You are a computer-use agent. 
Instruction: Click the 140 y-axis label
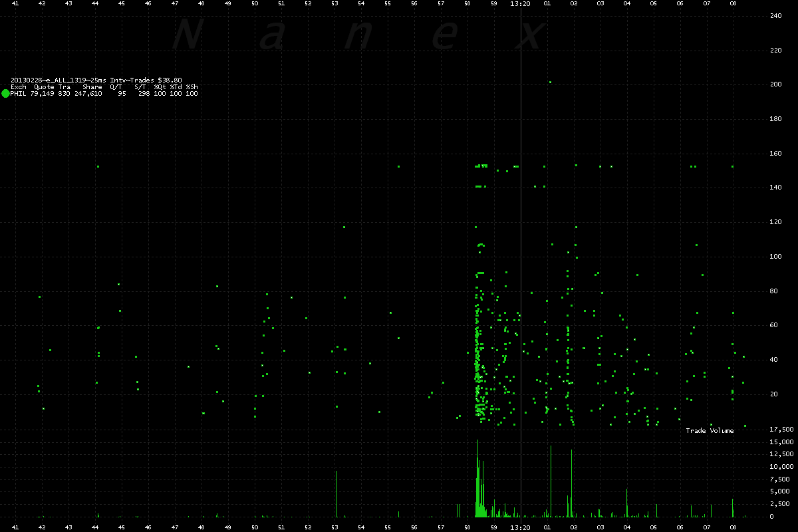coord(775,189)
